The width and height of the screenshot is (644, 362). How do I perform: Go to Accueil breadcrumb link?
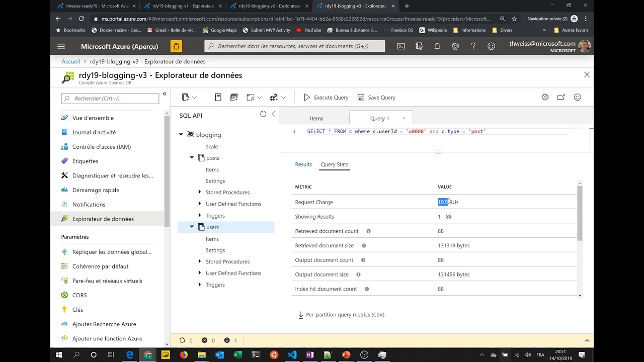pyautogui.click(x=70, y=61)
